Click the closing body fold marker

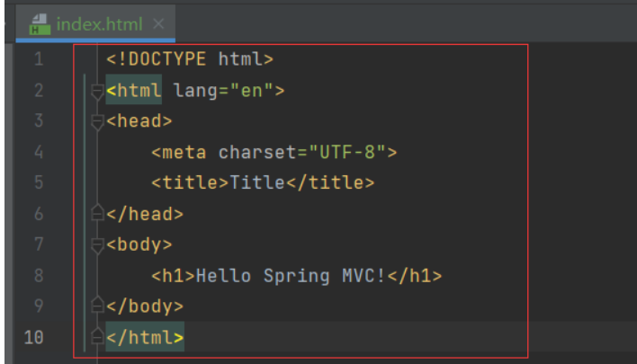(x=97, y=305)
